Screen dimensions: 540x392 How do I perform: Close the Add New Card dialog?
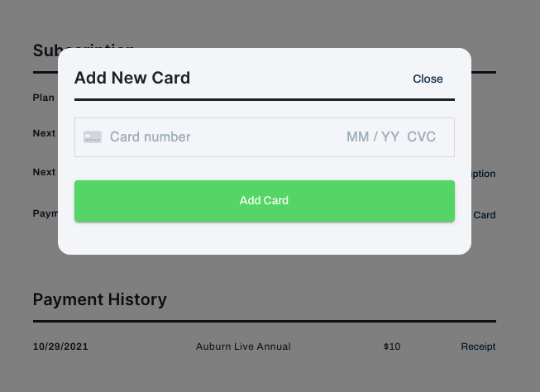click(428, 79)
